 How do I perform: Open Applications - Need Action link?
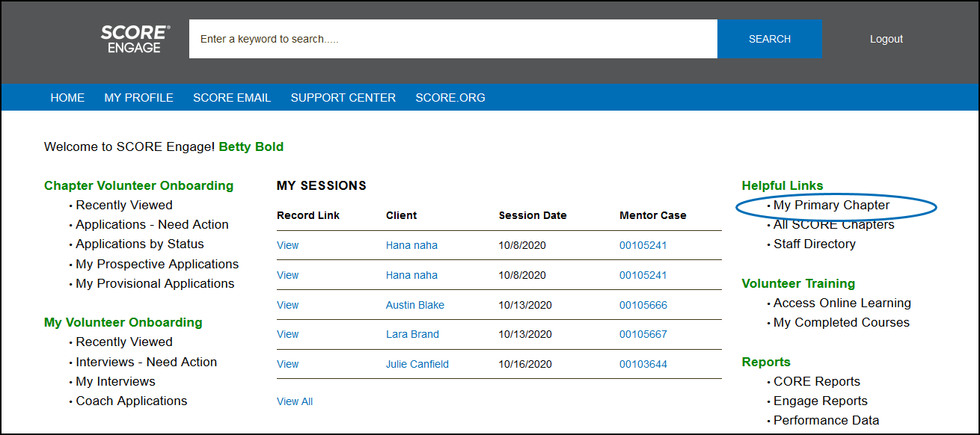coord(152,224)
